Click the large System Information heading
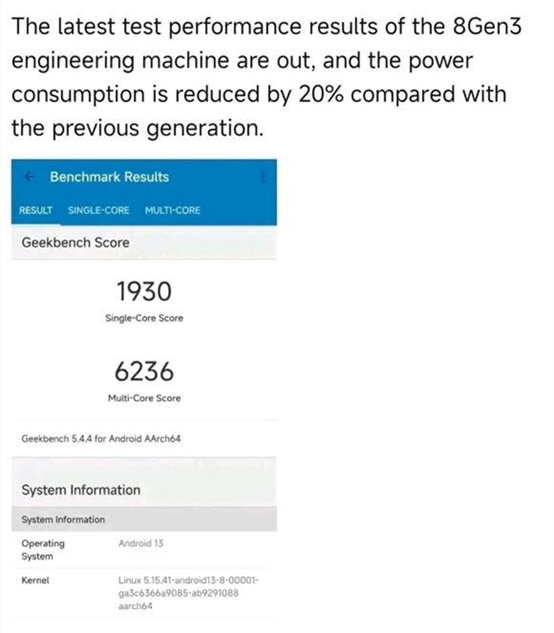 point(81,490)
